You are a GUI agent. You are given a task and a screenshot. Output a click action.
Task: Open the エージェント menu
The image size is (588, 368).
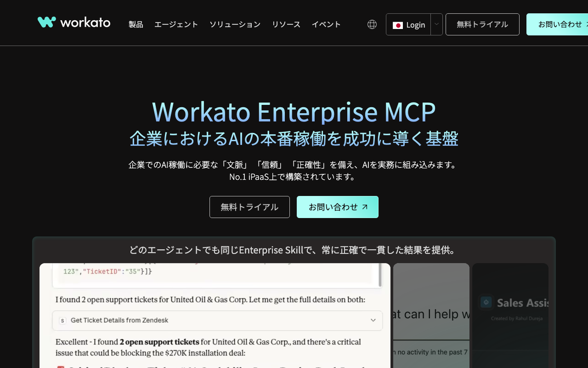point(176,24)
